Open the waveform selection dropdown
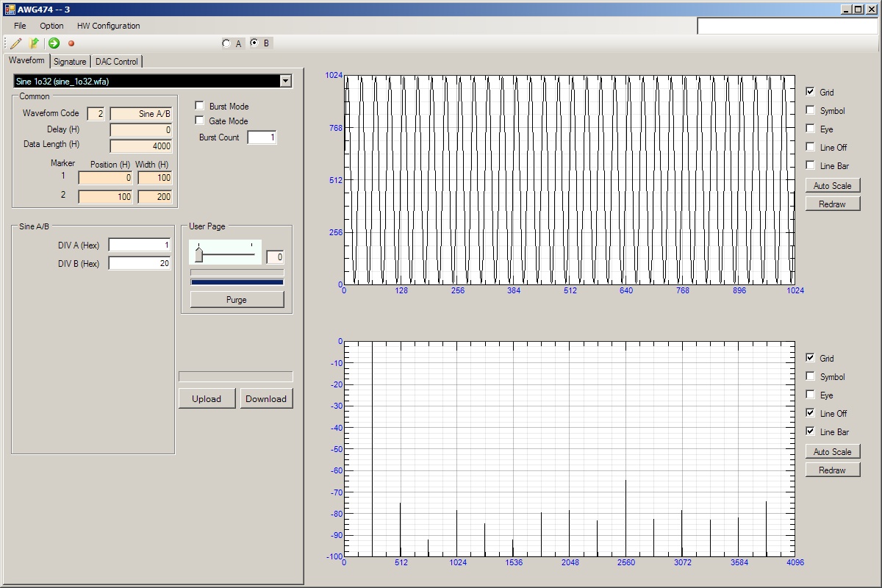The height and width of the screenshot is (588, 882). (287, 81)
